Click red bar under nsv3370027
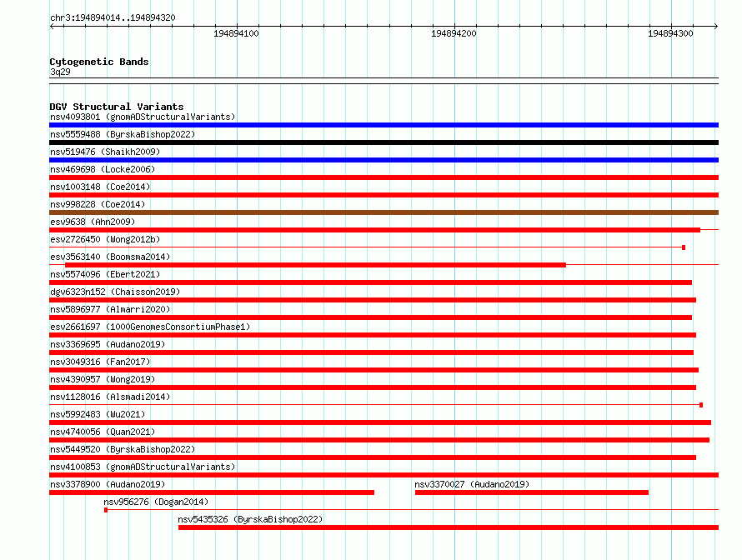Viewport: 742px width, 560px height. pos(531,492)
